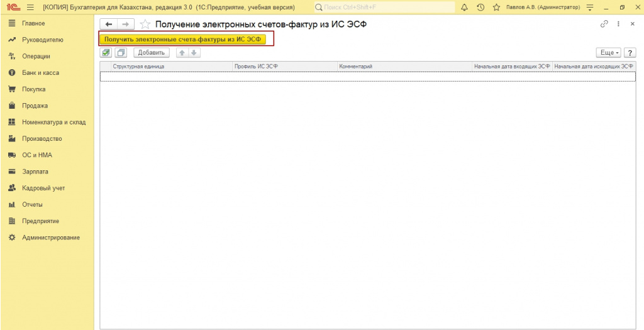Expand the Еще dropdown menu

(x=609, y=53)
